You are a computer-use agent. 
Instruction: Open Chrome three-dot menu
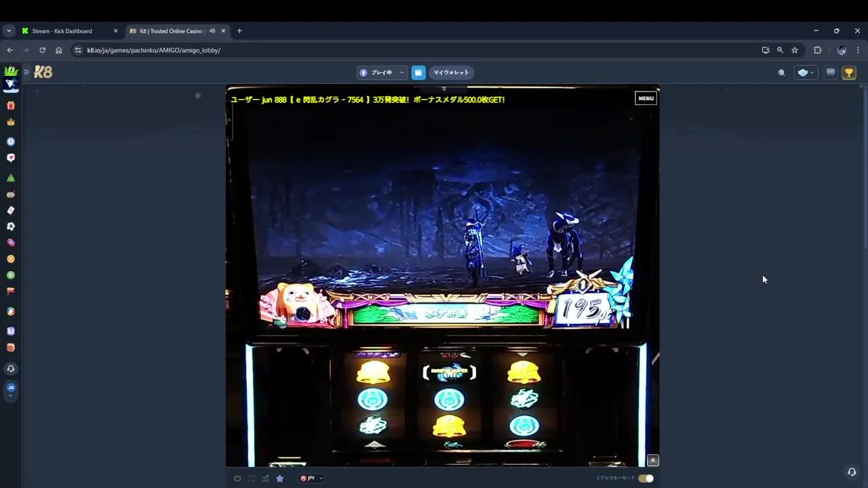point(858,50)
